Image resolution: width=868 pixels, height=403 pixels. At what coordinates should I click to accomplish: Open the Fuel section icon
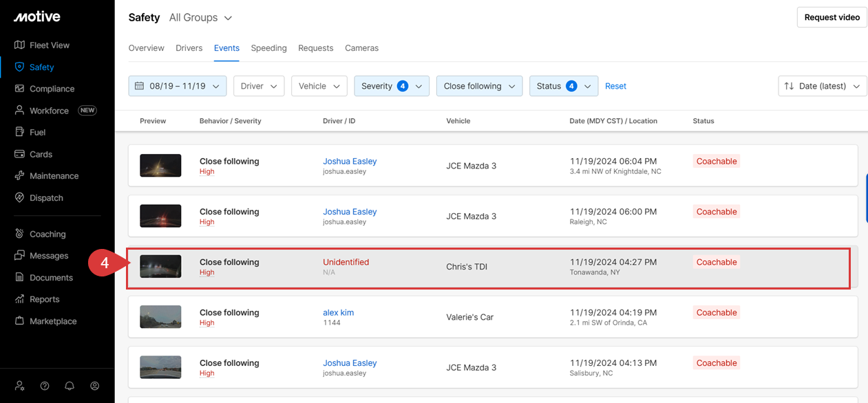19,132
